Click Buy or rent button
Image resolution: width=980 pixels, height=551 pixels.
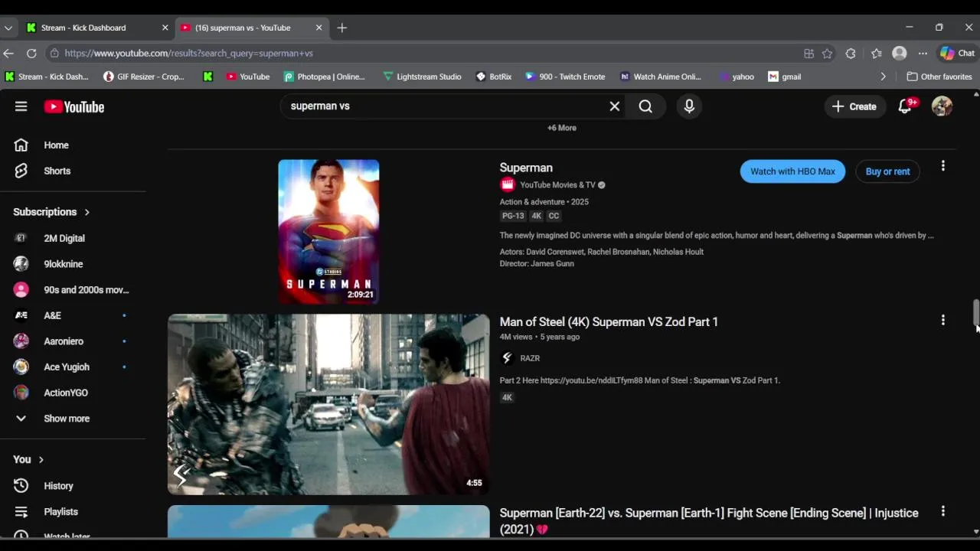pos(887,171)
